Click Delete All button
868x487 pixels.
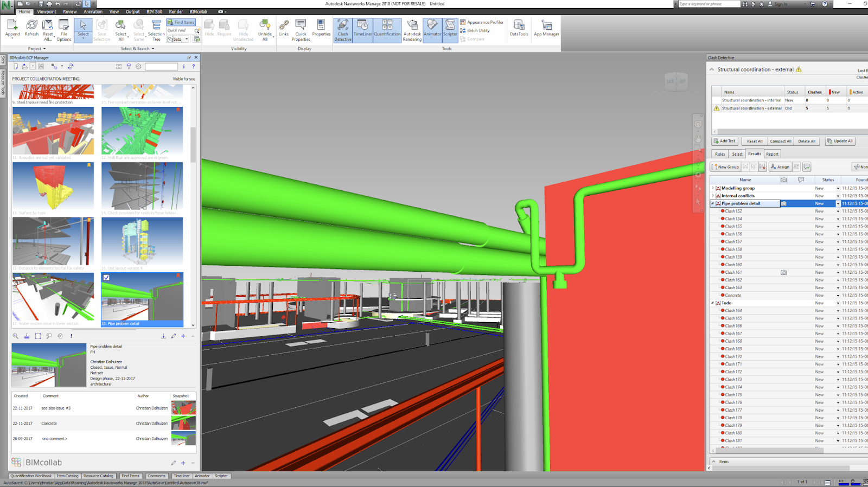click(x=807, y=141)
